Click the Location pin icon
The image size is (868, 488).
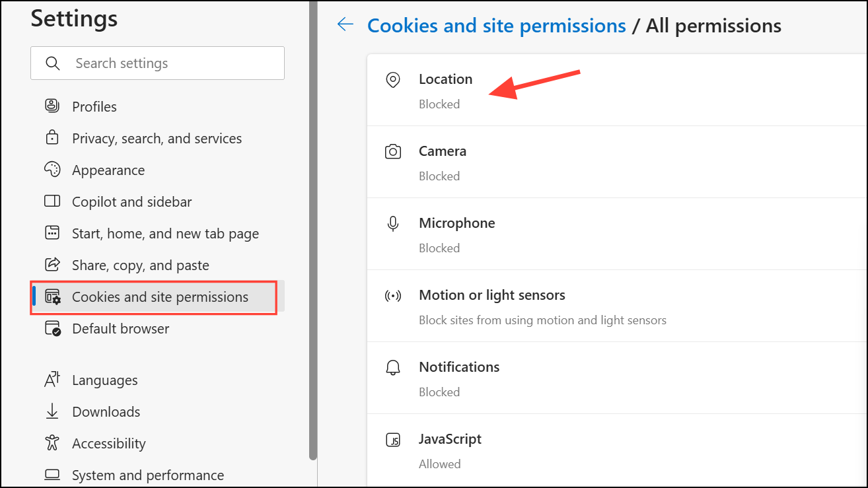[393, 81]
